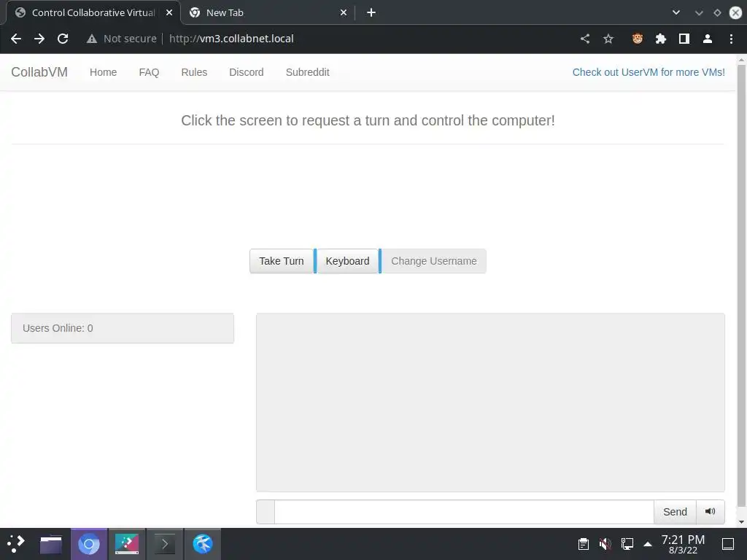Go forward using the browser forward arrow
747x560 pixels.
39,39
